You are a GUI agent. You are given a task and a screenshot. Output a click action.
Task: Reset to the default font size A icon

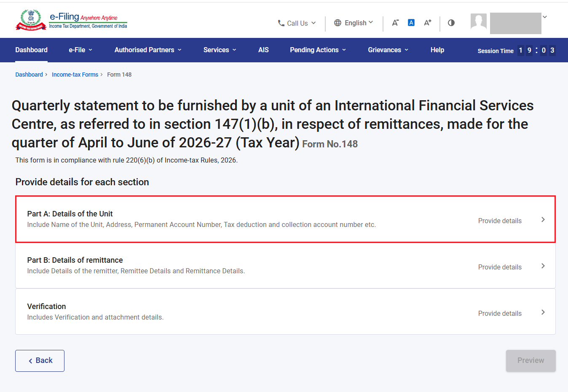click(x=411, y=23)
